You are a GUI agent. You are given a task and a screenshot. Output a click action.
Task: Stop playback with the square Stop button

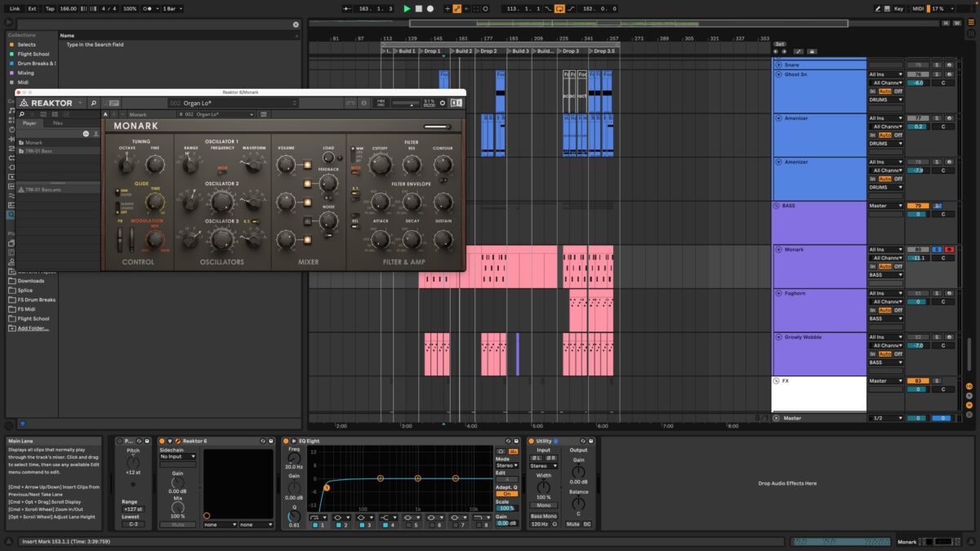pos(419,8)
